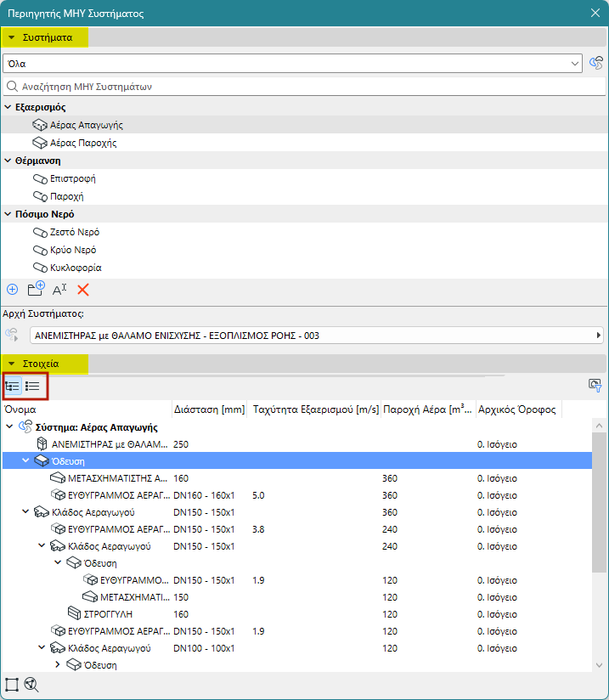Open the Όλα systems filter dropdown
Viewport: 609px width, 700px height.
point(292,64)
